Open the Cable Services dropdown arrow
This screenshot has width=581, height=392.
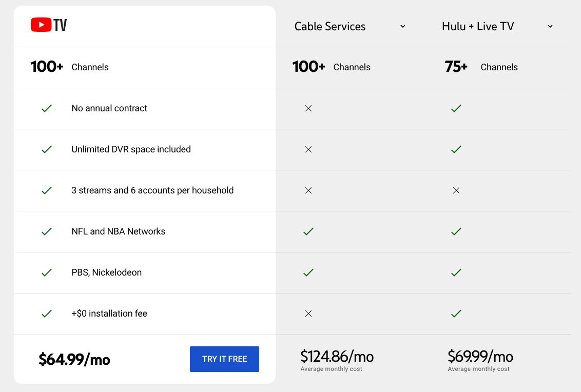[x=403, y=26]
